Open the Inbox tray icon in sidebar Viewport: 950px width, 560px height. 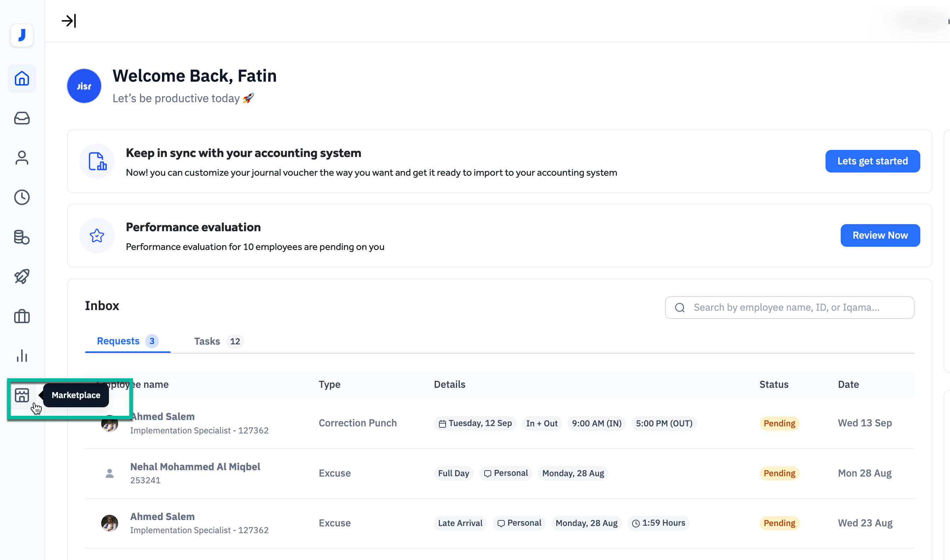click(22, 118)
